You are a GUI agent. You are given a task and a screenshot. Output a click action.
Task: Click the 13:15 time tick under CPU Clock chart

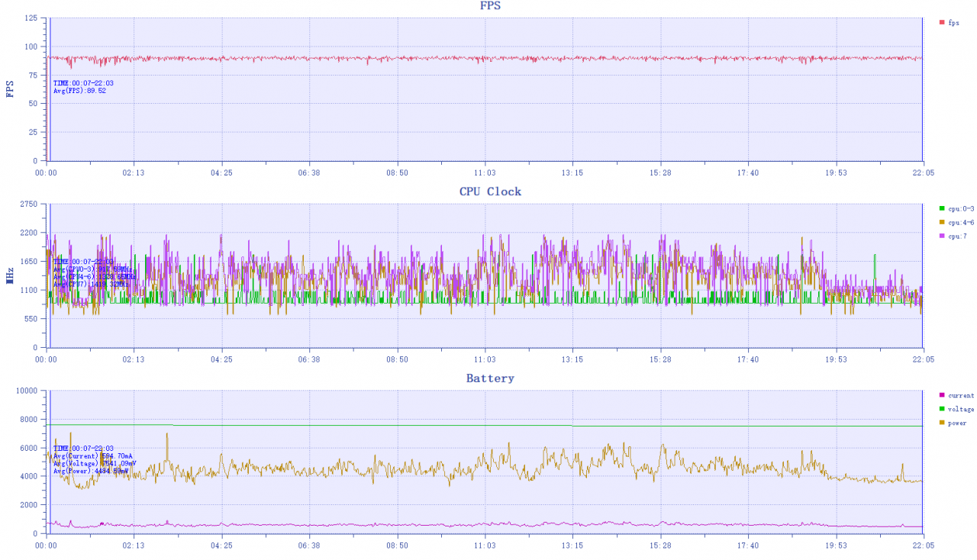click(x=572, y=359)
